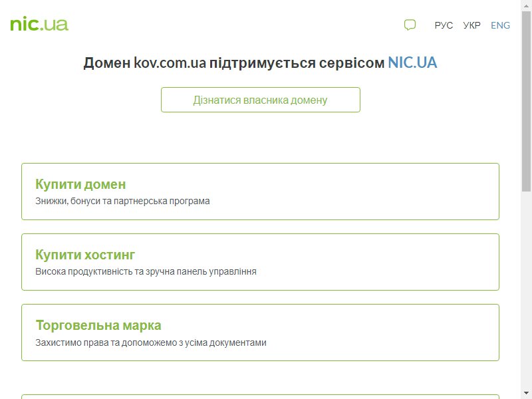Click text Захистимо права та допоможемо з усіма документами
532x399 pixels.
tap(151, 342)
